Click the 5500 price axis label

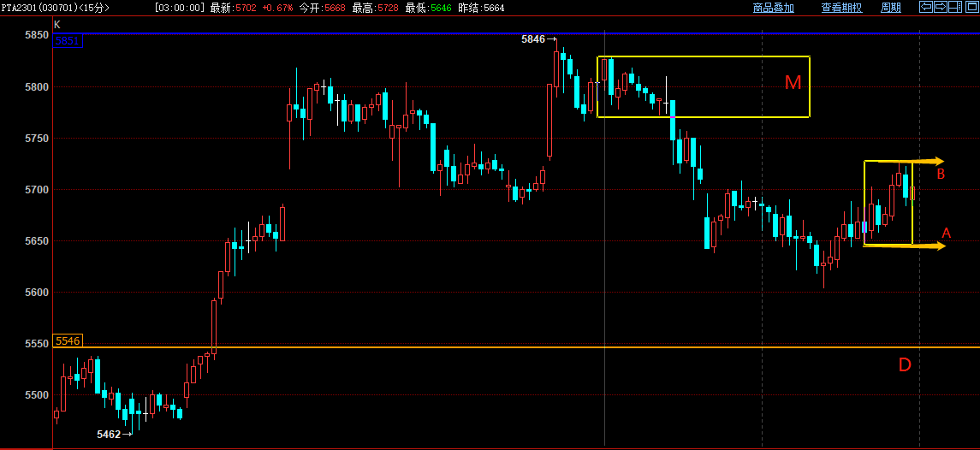coord(38,395)
